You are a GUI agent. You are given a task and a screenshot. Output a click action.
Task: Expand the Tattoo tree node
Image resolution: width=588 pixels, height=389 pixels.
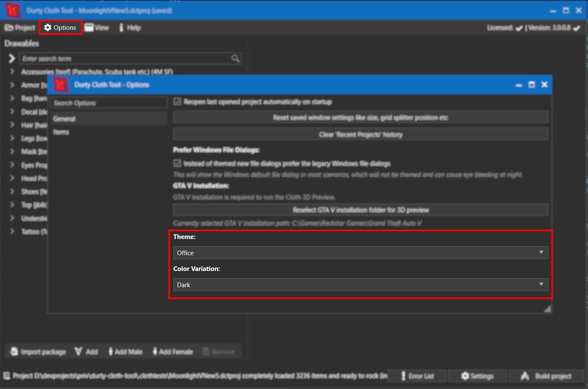(x=12, y=231)
